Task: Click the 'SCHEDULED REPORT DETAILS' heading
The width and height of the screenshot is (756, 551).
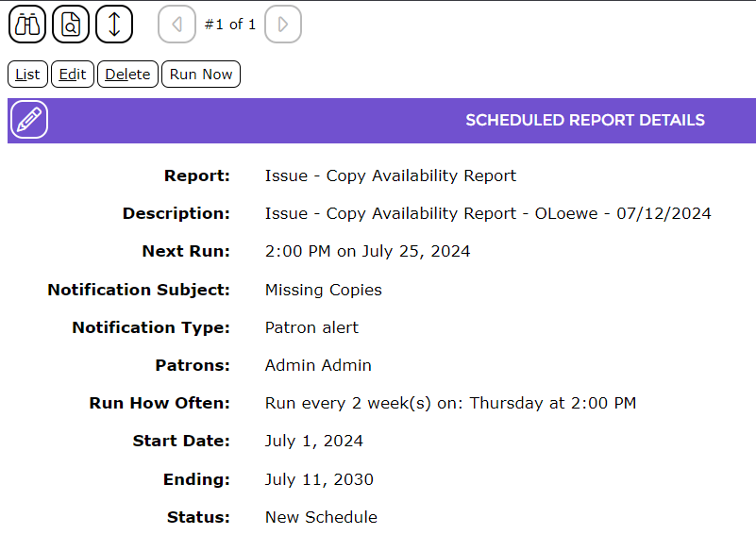Action: pyautogui.click(x=585, y=120)
